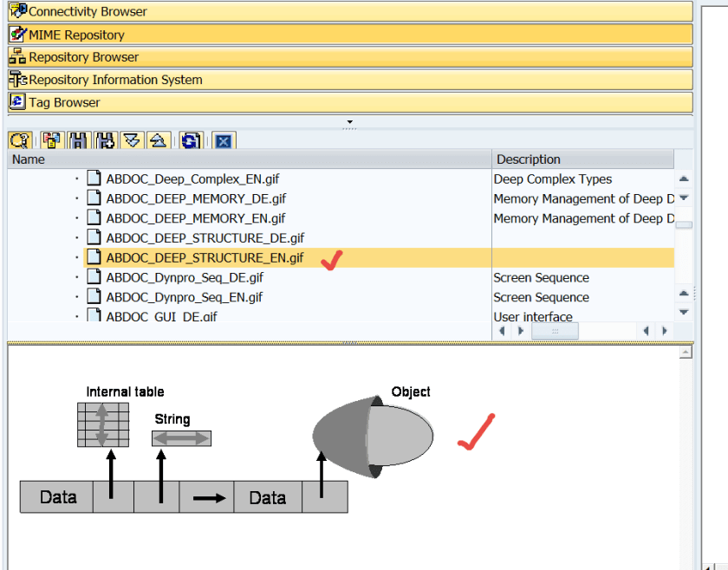This screenshot has height=570, width=728.
Task: Click the Connectivity Browser icon
Action: tap(17, 12)
